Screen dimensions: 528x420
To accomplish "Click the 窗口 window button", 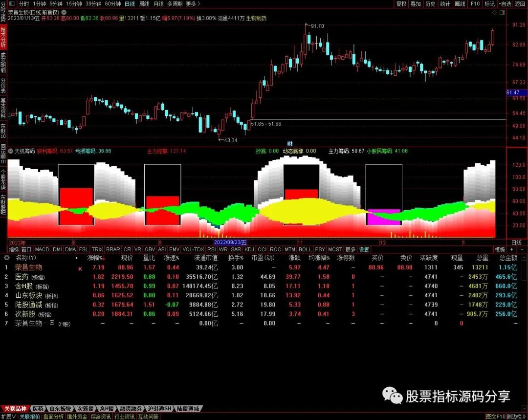I will (26, 249).
